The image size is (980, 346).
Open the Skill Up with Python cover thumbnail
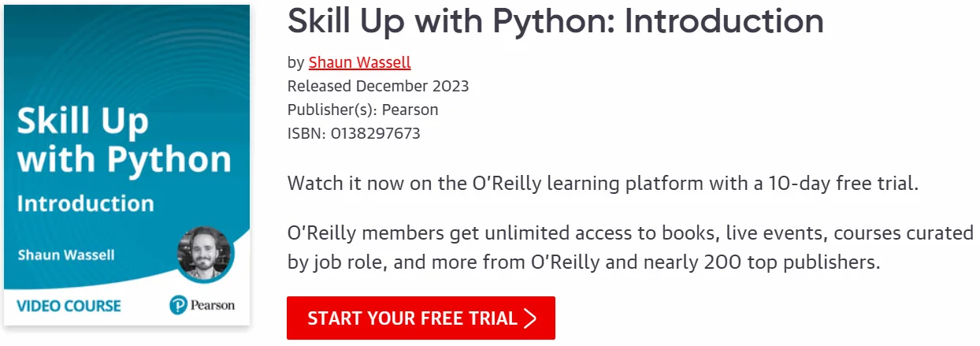(127, 166)
